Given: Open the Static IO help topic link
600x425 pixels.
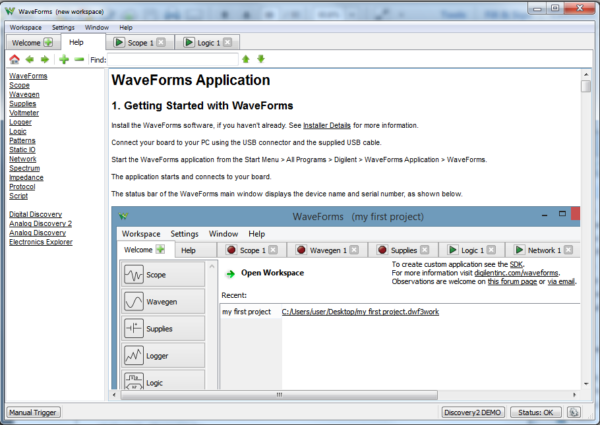Looking at the screenshot, I should click(x=22, y=150).
